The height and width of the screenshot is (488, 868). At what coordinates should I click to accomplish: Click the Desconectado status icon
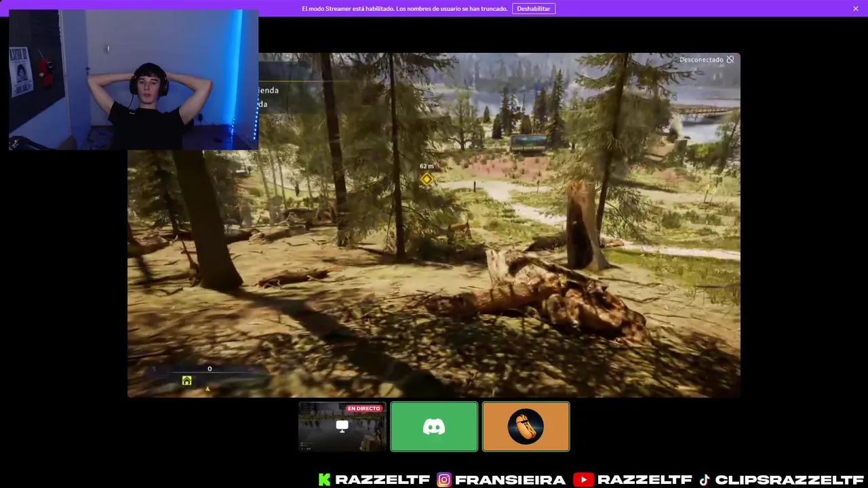tap(730, 60)
